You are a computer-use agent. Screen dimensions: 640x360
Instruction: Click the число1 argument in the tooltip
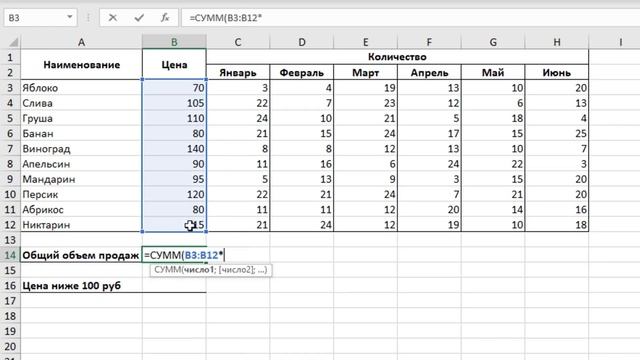point(198,270)
